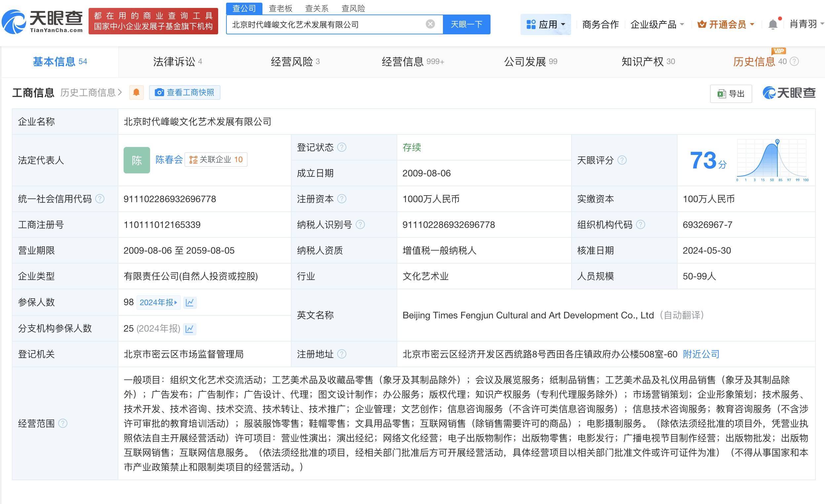The width and height of the screenshot is (825, 504).
Task: Click the help icon beside 注册资本
Action: click(342, 199)
